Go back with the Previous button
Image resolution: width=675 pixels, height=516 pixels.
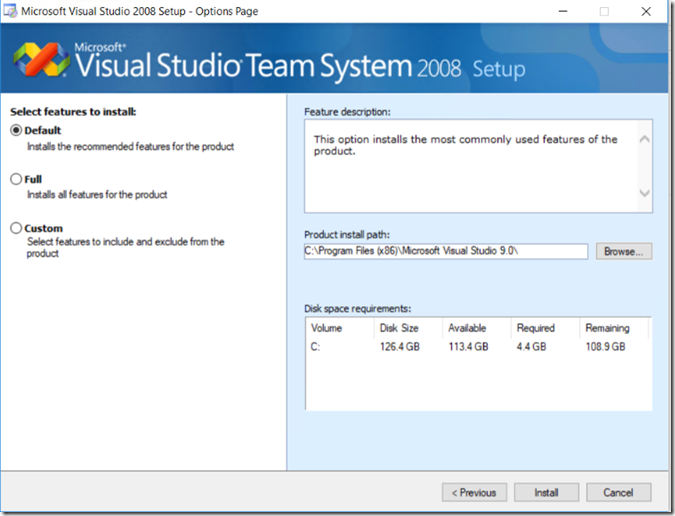(x=474, y=492)
